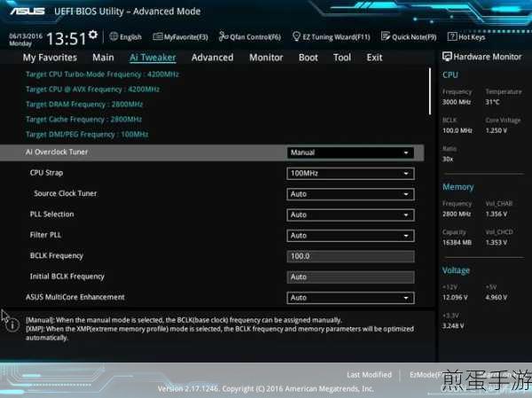The height and width of the screenshot is (398, 532).
Task: Click Target Cache Frequency : 2800MHz text
Action: coord(84,119)
